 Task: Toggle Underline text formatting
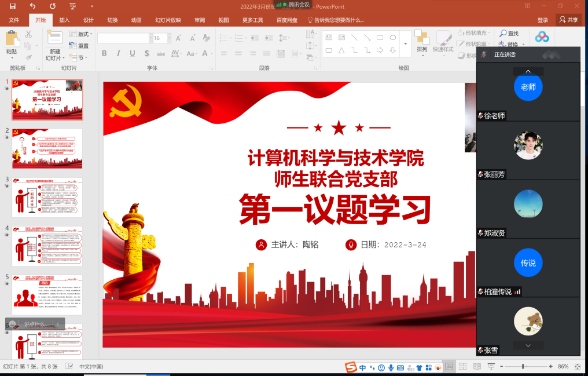tap(133, 53)
